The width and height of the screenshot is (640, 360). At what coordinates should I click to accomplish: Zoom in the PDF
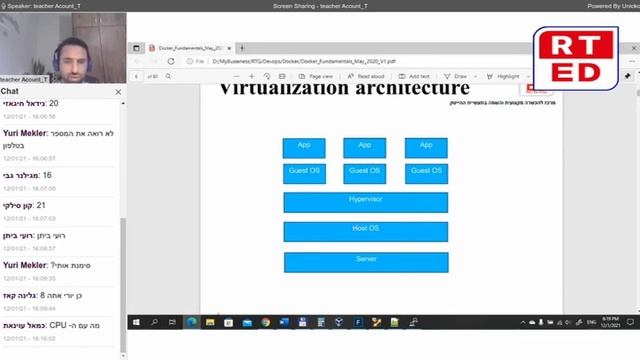tap(252, 76)
